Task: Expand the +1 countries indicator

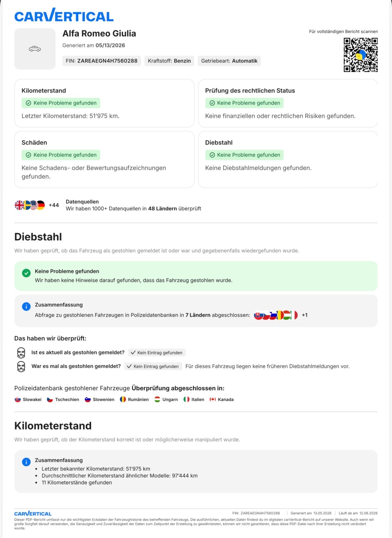Action: click(305, 315)
